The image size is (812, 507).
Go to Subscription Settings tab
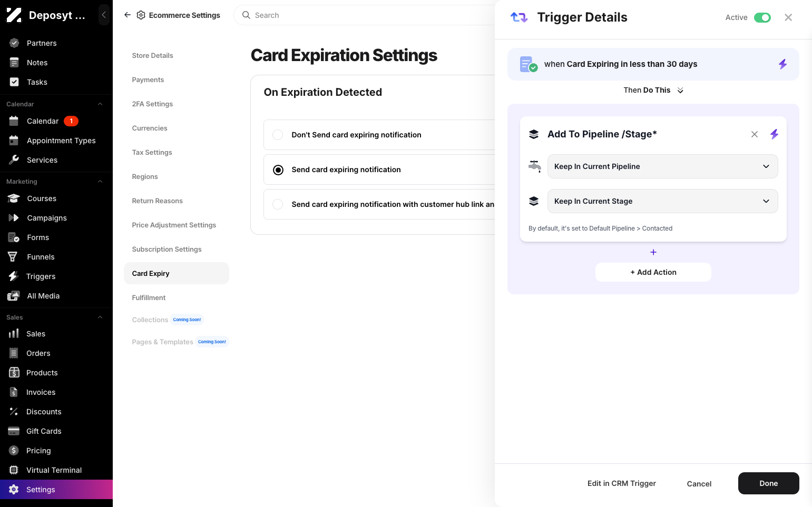click(x=167, y=250)
